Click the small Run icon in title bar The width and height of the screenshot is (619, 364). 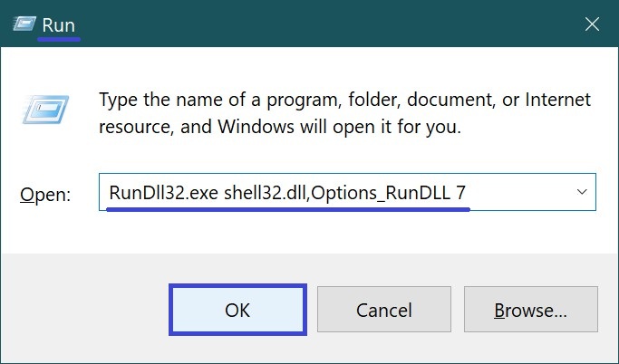[x=24, y=24]
